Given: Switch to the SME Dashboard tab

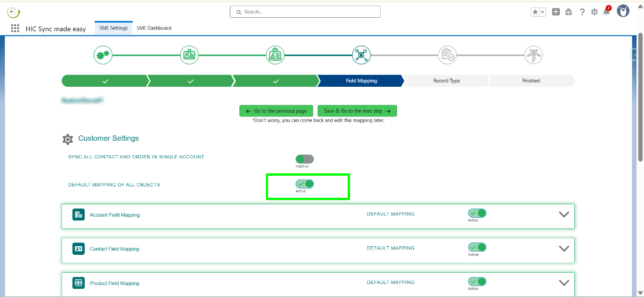Looking at the screenshot, I should [x=154, y=28].
